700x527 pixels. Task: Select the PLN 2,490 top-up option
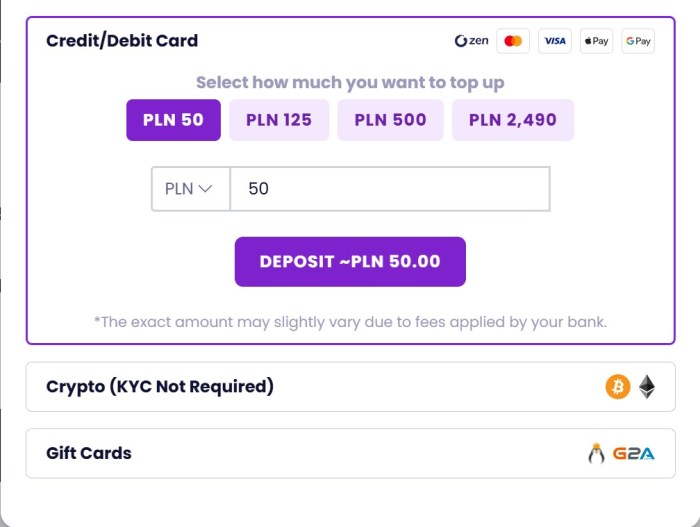click(x=513, y=120)
